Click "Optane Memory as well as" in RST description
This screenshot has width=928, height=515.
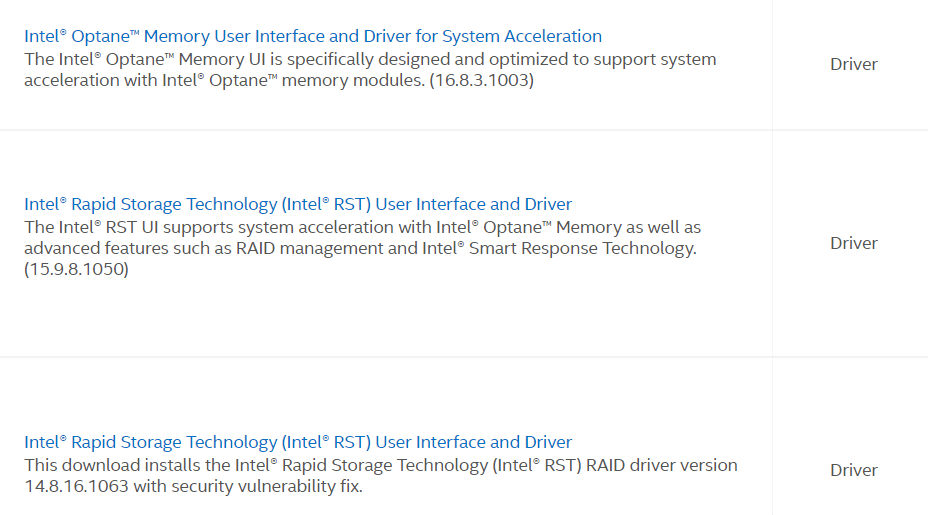[592, 227]
